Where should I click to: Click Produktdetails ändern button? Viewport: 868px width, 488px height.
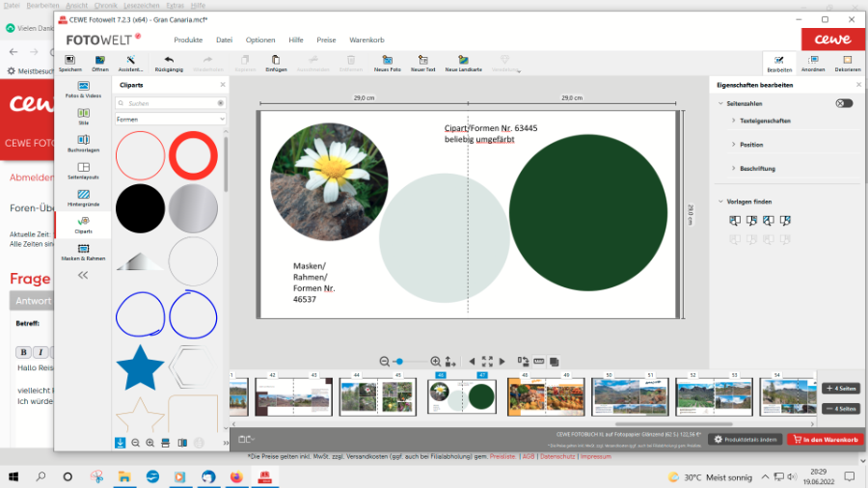click(746, 439)
